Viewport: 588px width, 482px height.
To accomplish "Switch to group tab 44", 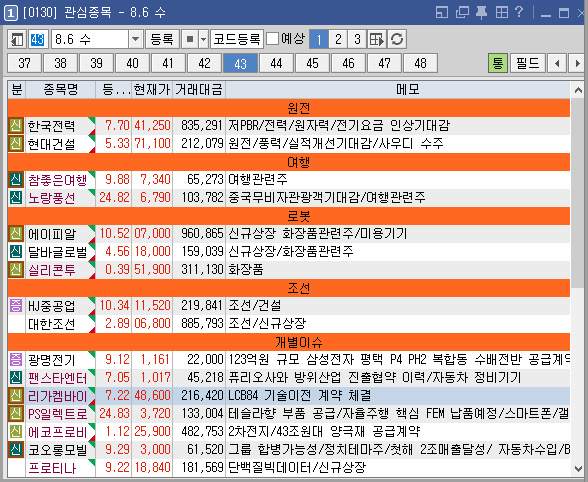I will pos(276,63).
